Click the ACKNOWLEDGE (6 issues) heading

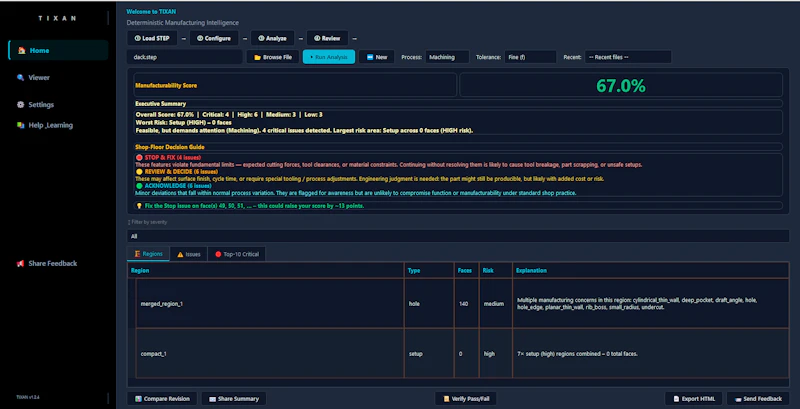tap(177, 186)
